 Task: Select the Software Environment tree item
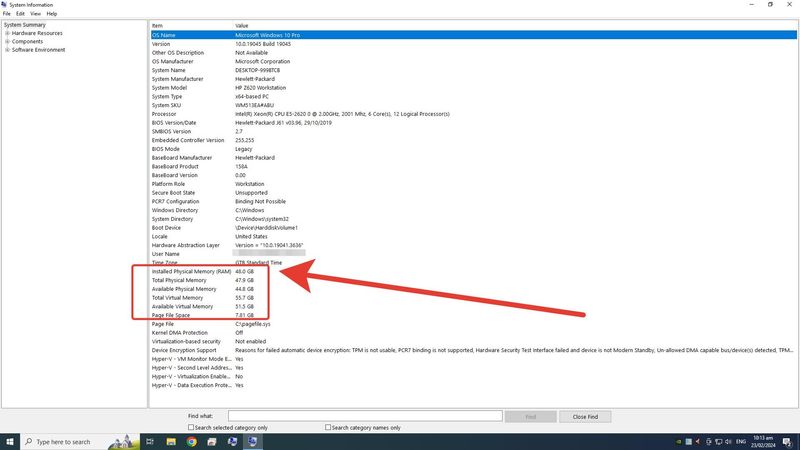[x=38, y=50]
